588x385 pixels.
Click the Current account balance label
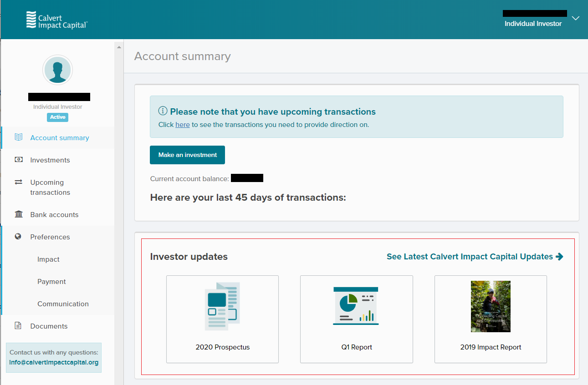coord(189,179)
